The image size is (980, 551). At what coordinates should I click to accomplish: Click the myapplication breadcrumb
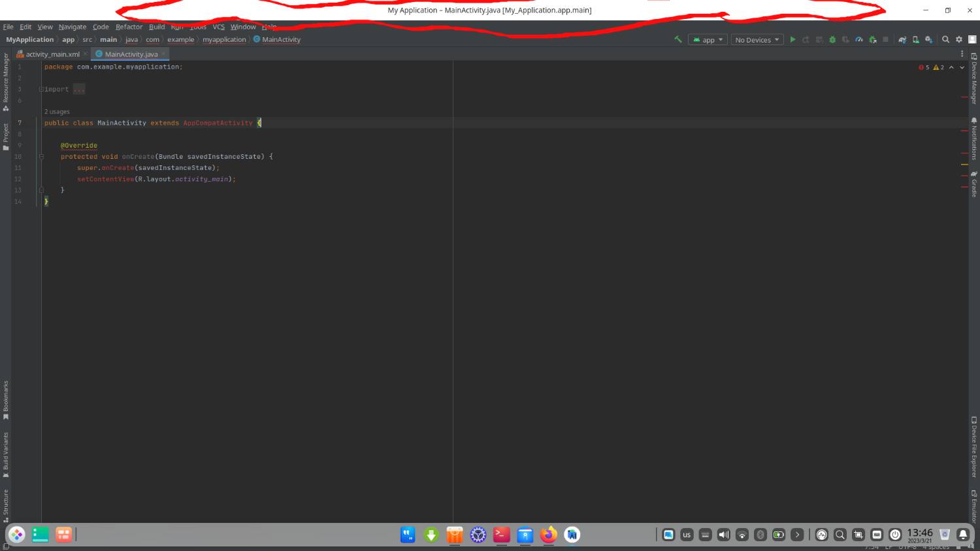224,39
